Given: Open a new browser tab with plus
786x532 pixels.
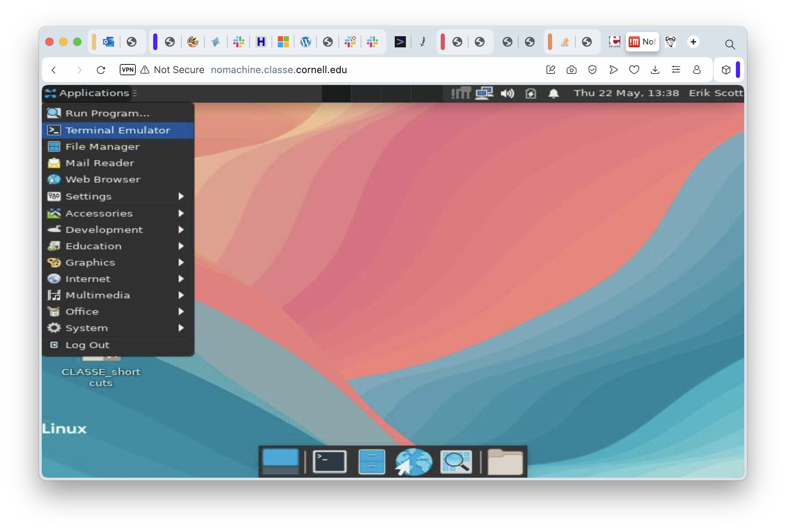Looking at the screenshot, I should pyautogui.click(x=693, y=42).
